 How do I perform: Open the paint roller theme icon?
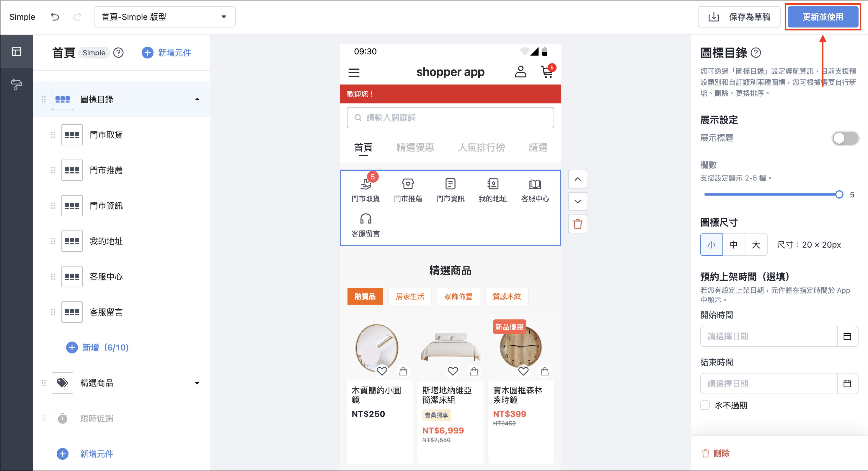pos(17,84)
